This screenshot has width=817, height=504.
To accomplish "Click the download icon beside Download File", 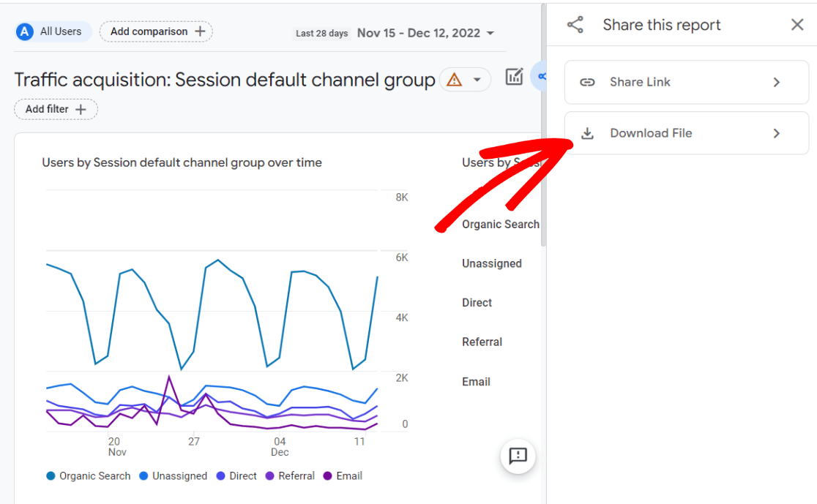I will point(587,133).
